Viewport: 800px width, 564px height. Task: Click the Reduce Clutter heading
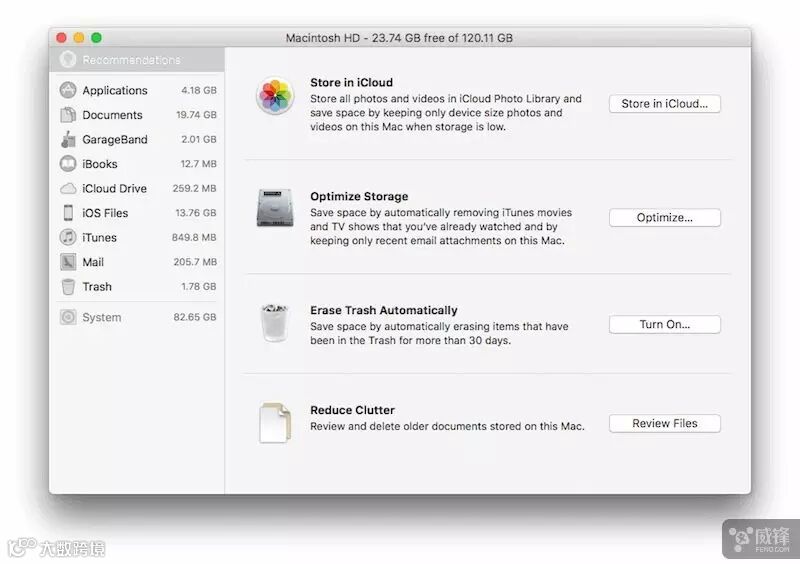pos(353,410)
